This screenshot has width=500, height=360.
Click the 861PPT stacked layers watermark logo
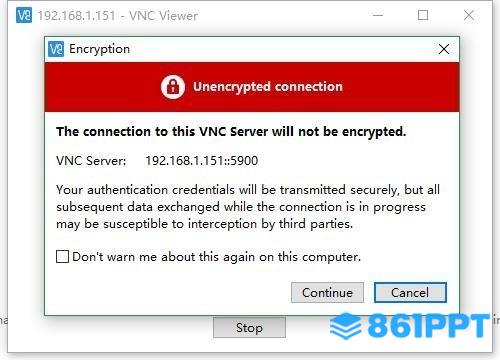(346, 325)
